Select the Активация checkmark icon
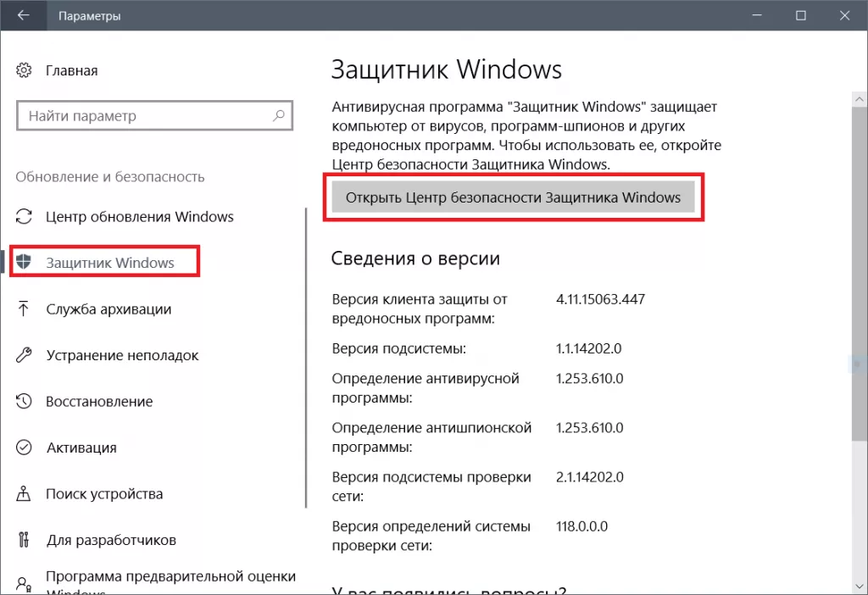 pyautogui.click(x=22, y=448)
